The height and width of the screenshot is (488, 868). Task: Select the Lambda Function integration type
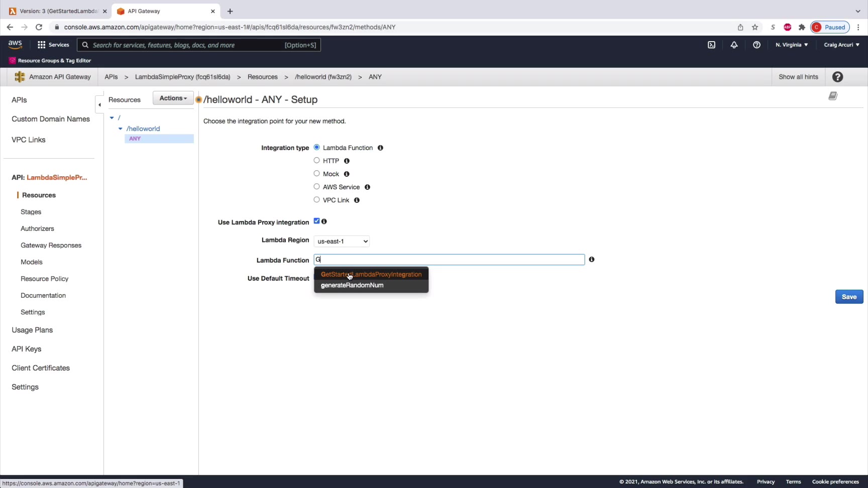[316, 147]
